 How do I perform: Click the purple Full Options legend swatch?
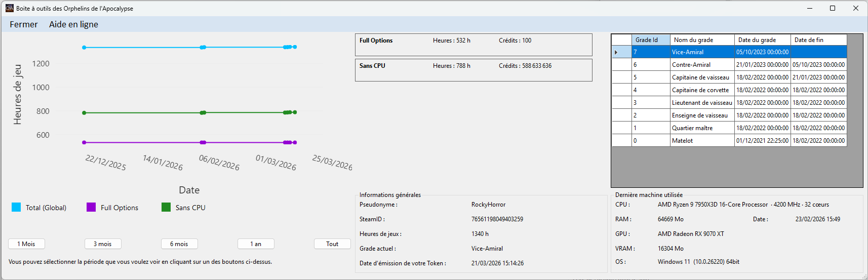[x=91, y=207]
